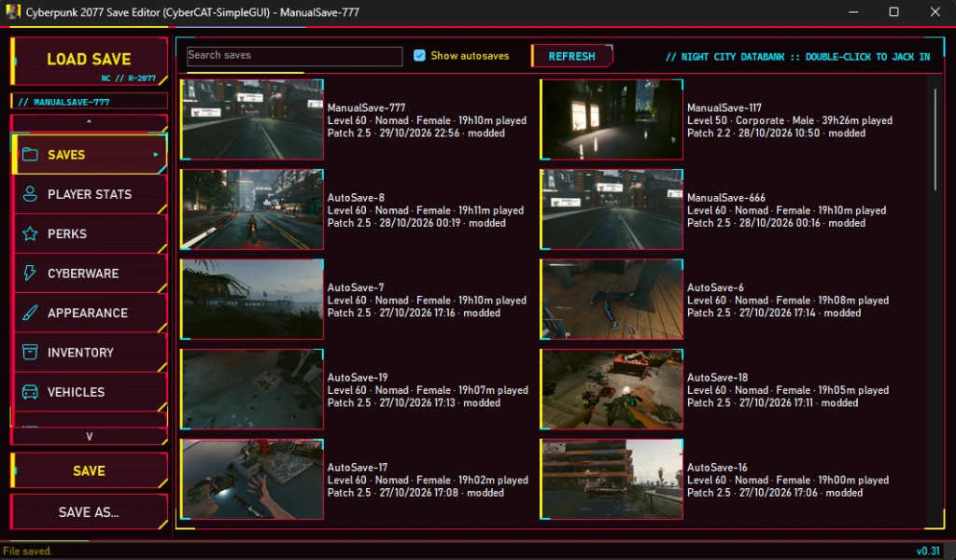Toggle the Show autosaves checkbox

tap(419, 55)
